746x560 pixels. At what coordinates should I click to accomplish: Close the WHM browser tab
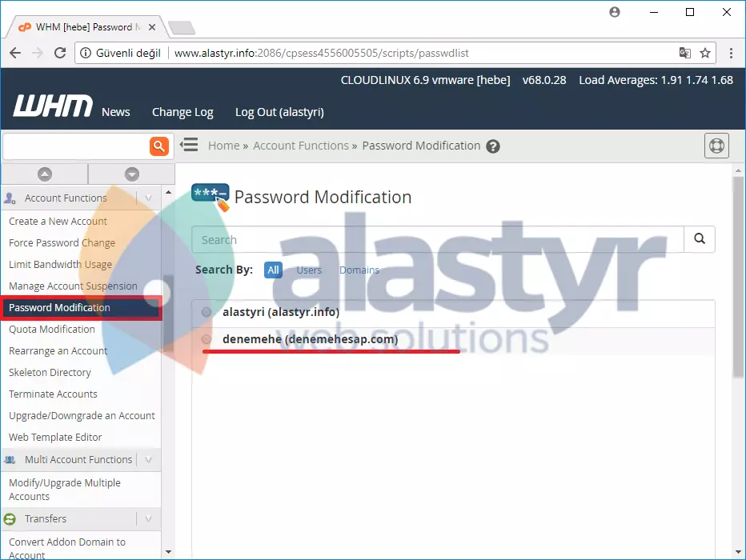pyautogui.click(x=152, y=27)
